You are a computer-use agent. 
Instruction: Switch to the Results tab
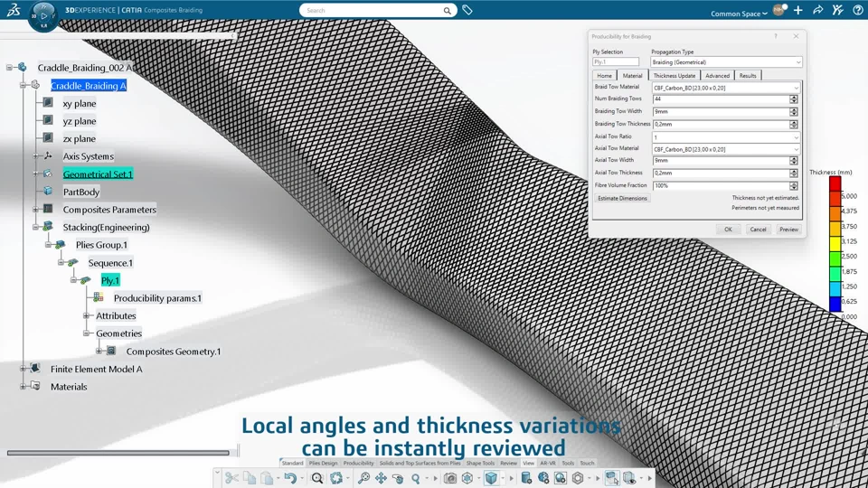point(748,75)
